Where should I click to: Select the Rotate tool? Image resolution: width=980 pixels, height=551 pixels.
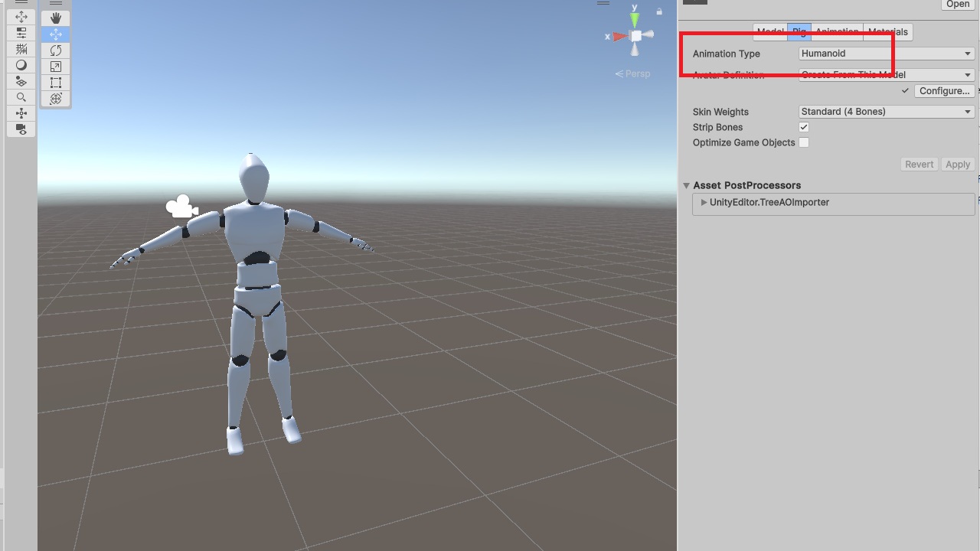point(55,50)
